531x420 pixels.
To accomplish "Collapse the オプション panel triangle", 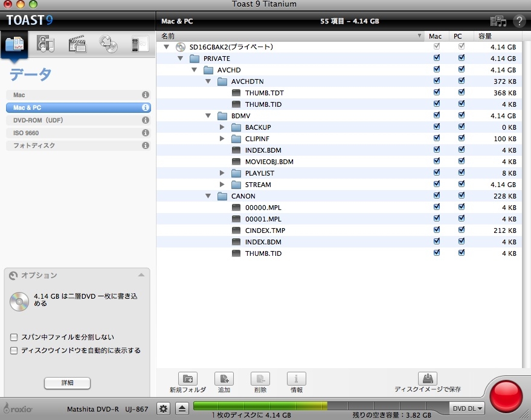I will pos(141,275).
